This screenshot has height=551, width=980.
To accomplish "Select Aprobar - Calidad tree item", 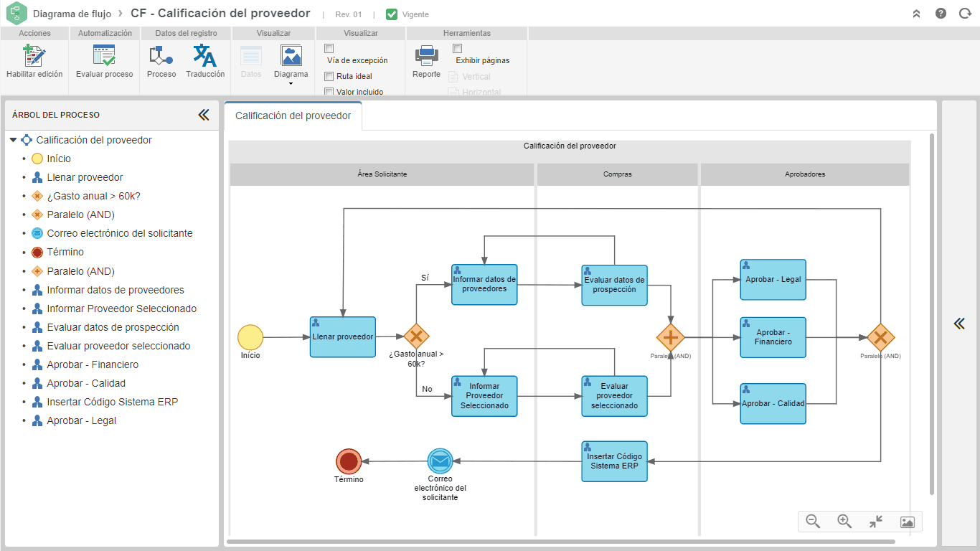I will pyautogui.click(x=86, y=384).
